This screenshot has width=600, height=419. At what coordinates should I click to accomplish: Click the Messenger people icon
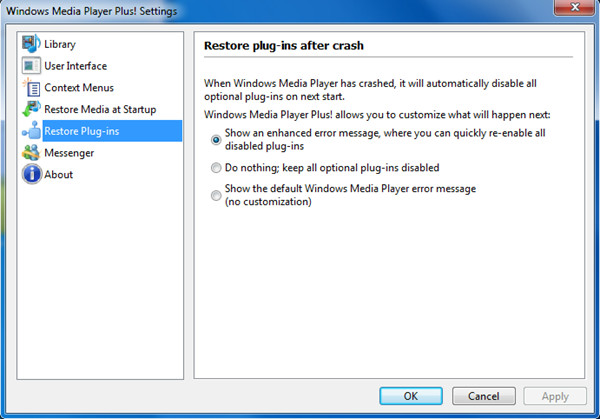31,153
